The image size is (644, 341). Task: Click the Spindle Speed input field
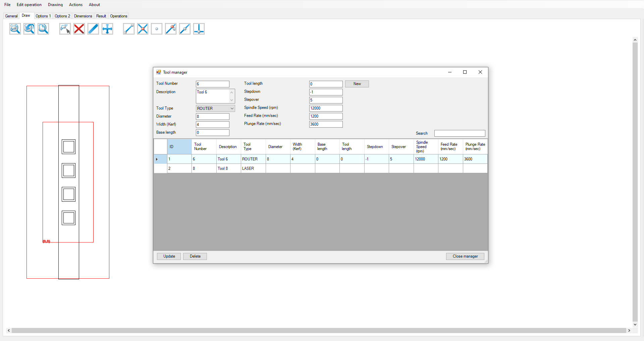tap(326, 108)
